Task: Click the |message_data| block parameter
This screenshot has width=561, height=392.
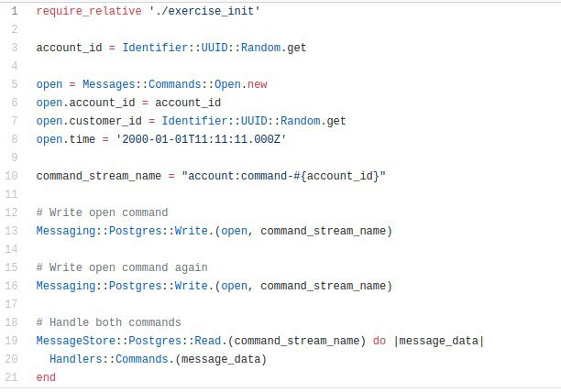Action: pos(439,341)
